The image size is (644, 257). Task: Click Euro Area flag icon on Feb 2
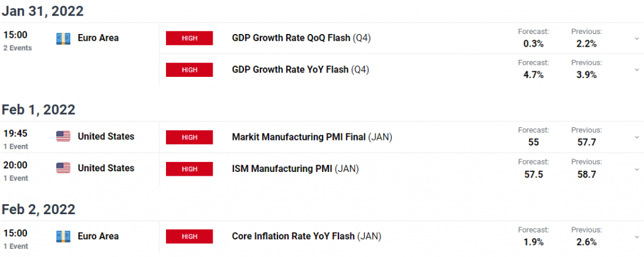click(x=64, y=236)
